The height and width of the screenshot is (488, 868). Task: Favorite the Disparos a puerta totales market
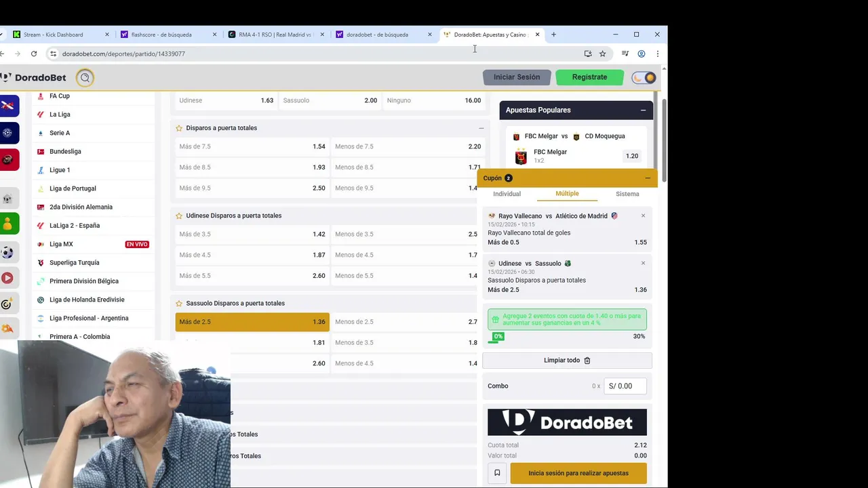click(x=179, y=128)
